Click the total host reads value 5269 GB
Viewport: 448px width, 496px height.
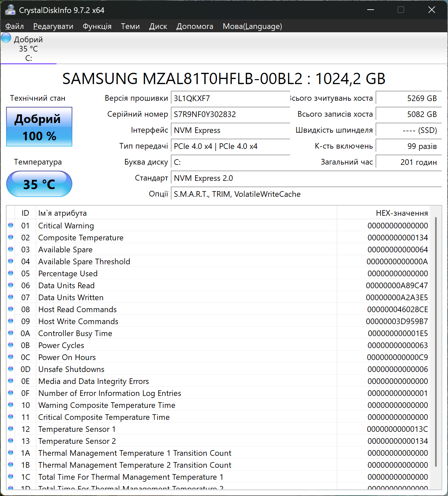(x=409, y=98)
